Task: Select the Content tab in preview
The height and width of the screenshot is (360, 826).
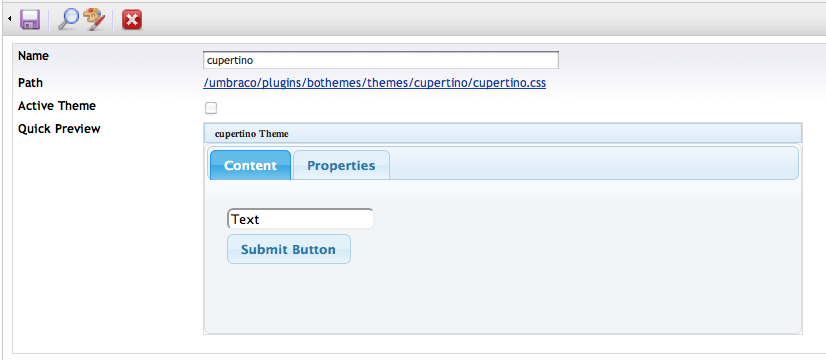Action: tap(250, 165)
